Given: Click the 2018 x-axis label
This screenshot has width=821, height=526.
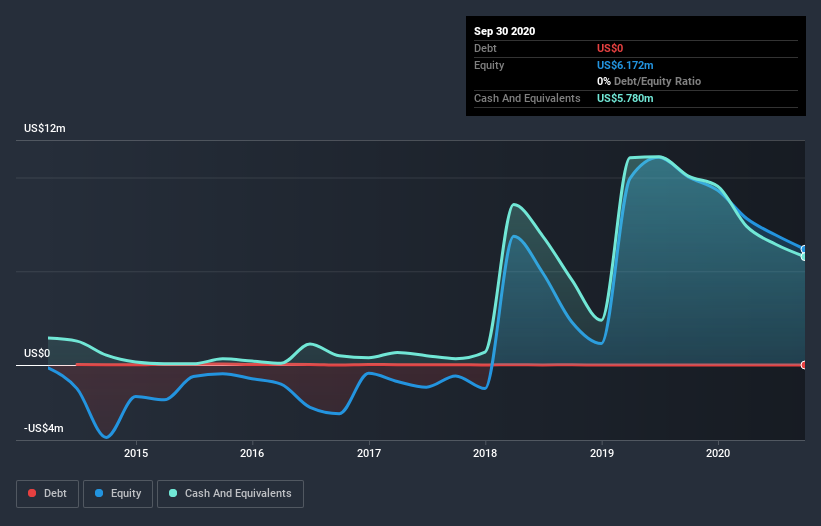Looking at the screenshot, I should [x=485, y=453].
